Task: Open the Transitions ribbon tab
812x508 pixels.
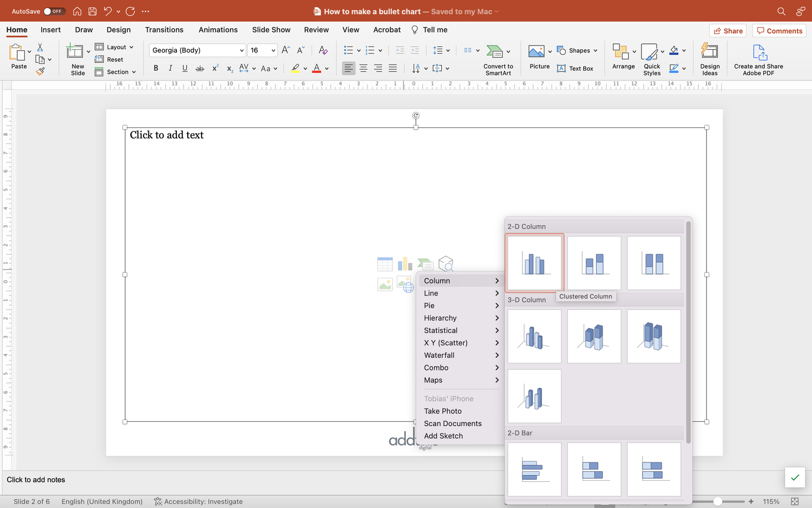Action: 164,30
